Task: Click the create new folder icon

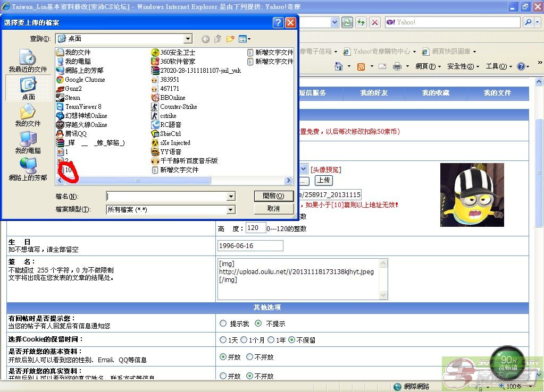Action: [230, 39]
